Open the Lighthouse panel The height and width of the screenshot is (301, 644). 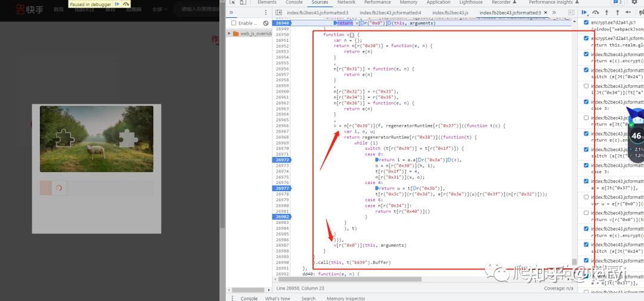[471, 2]
